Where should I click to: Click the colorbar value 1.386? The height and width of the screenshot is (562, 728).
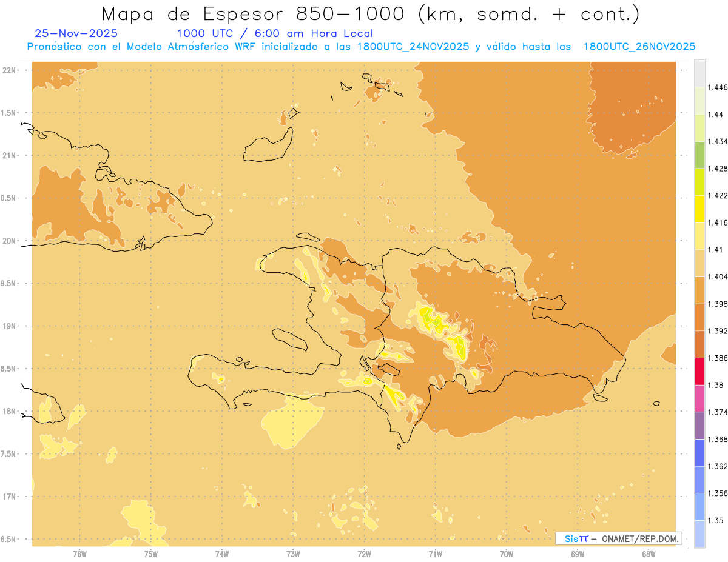click(x=716, y=358)
